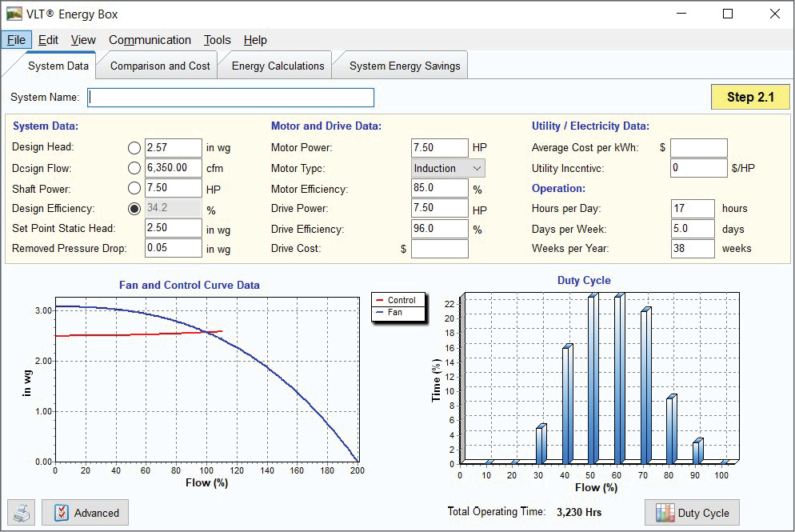Switch to Comparison and Cost tab
Viewport: 795px width, 532px height.
[160, 66]
